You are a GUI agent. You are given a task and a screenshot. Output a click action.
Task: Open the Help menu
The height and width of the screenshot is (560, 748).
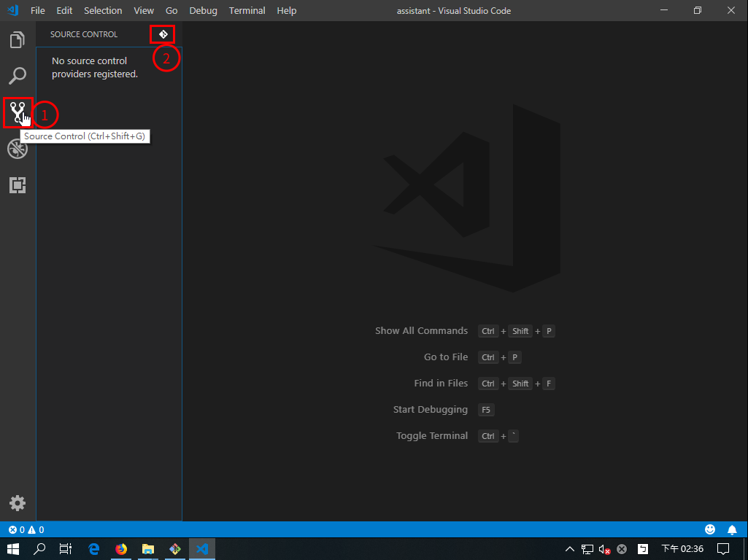pyautogui.click(x=287, y=11)
